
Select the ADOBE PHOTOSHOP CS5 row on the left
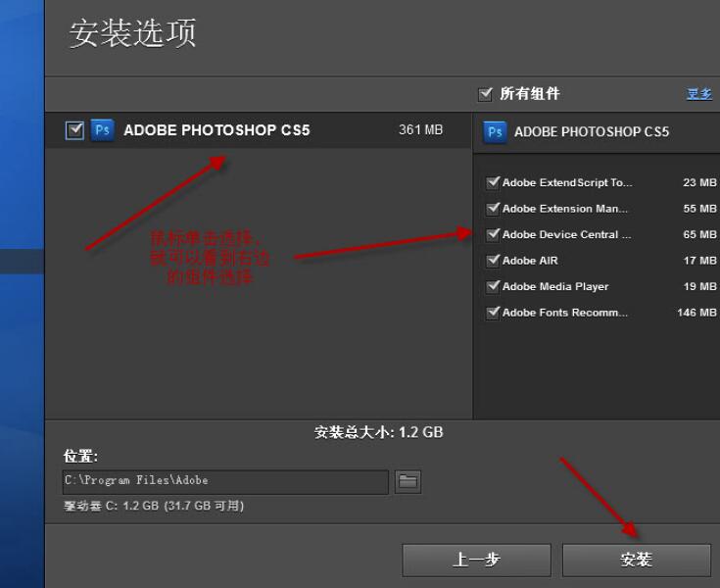(259, 130)
